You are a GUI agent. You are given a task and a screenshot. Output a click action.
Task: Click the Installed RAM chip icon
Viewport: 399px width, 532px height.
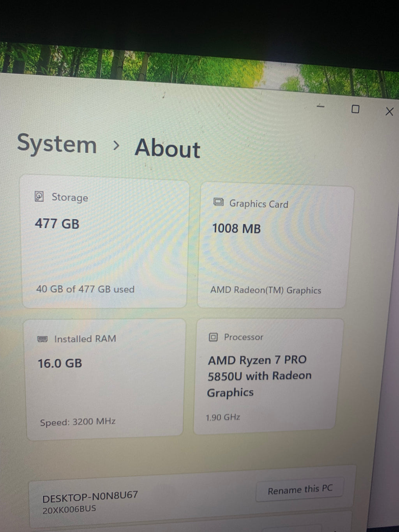tap(42, 339)
